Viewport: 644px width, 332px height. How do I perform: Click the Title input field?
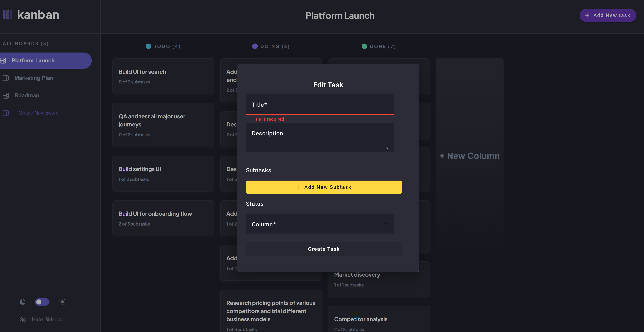click(x=320, y=105)
